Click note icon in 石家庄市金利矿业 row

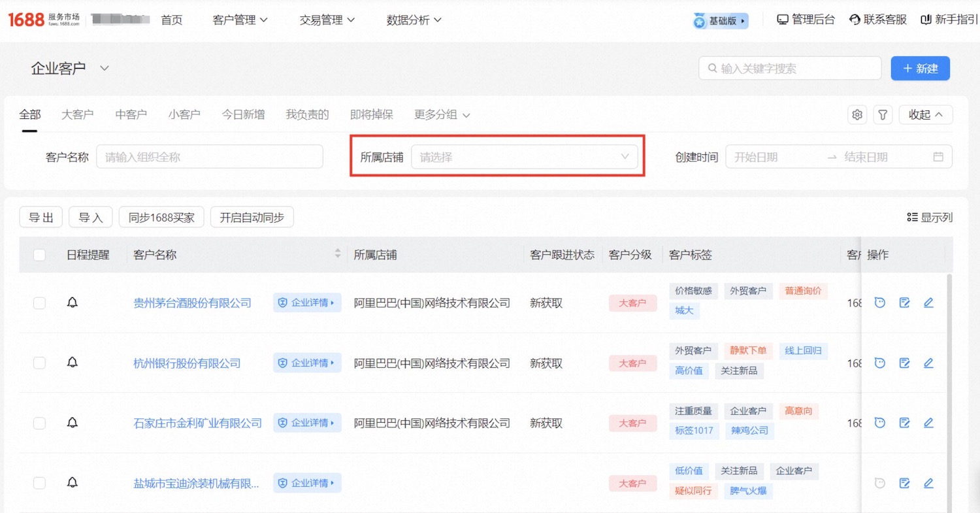904,423
